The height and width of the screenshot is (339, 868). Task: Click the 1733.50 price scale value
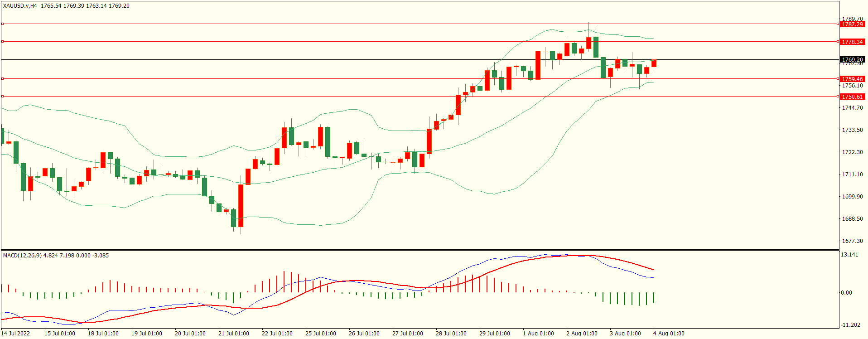click(x=852, y=130)
